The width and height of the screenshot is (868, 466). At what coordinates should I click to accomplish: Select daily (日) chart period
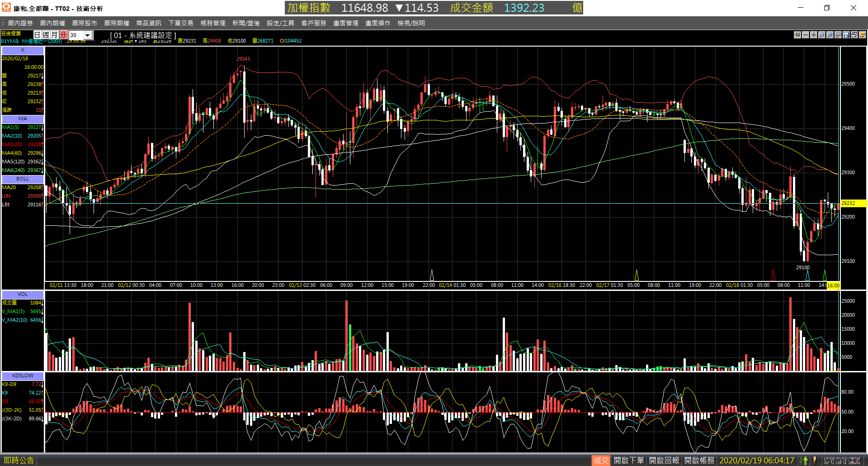(x=38, y=35)
